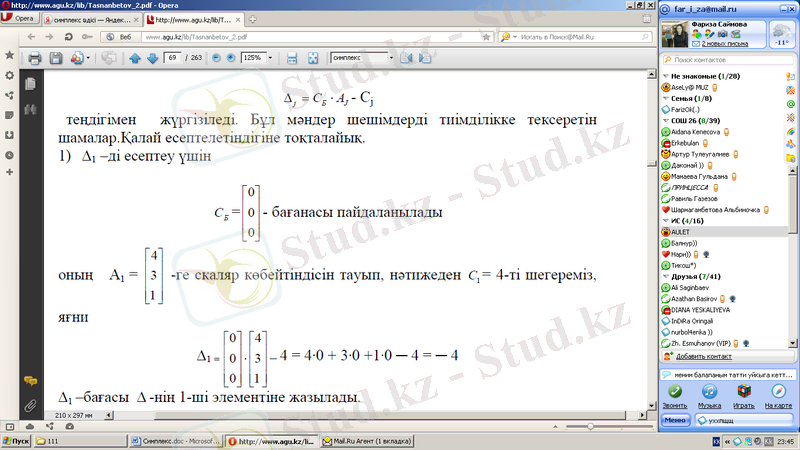Open Меню button in Mail.Ru Agent
The image size is (800, 450).
[676, 420]
